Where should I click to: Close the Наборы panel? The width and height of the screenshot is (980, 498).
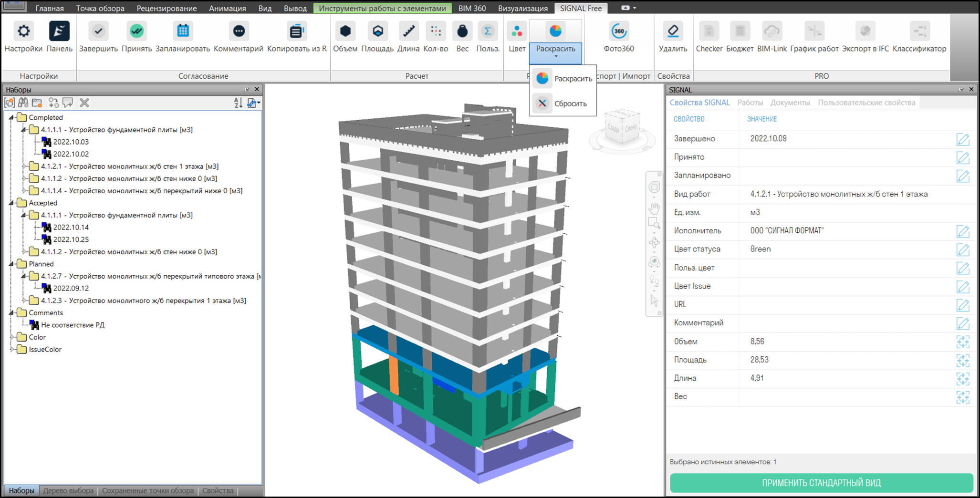[x=257, y=89]
